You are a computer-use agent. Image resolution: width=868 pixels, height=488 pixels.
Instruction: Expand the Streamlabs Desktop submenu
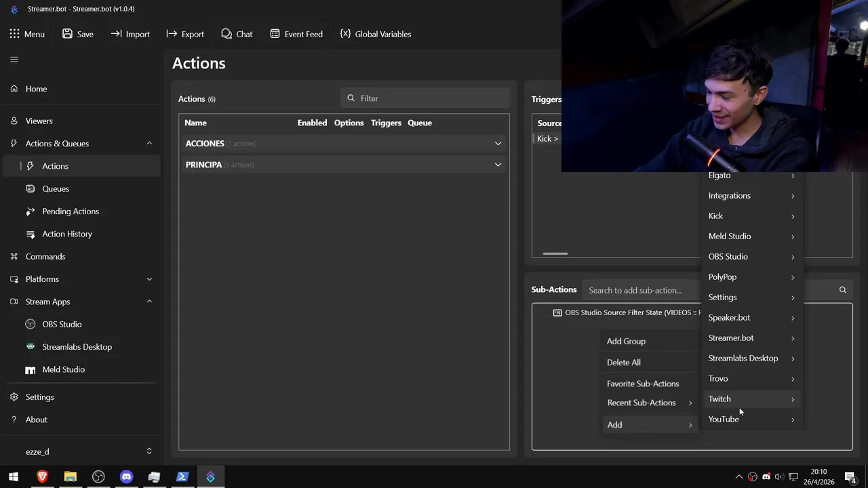click(751, 358)
